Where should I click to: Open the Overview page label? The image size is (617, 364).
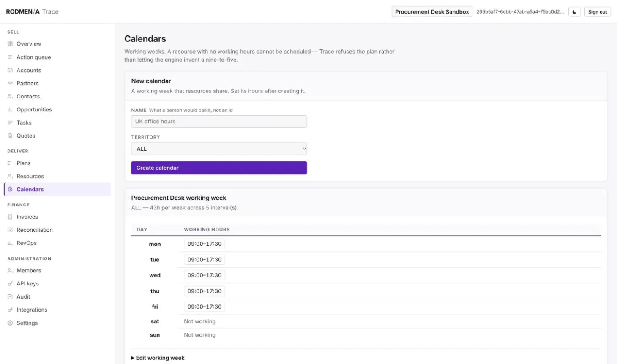click(29, 44)
